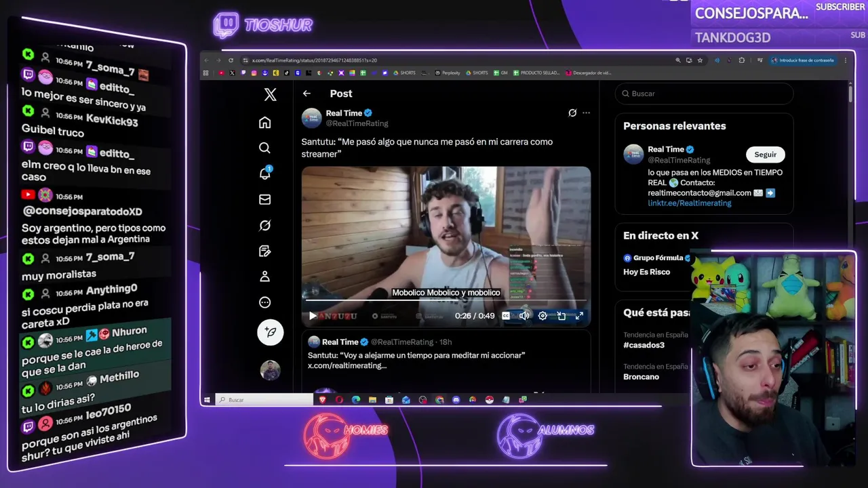Click browser back arrow
The image size is (868, 488).
pos(206,60)
